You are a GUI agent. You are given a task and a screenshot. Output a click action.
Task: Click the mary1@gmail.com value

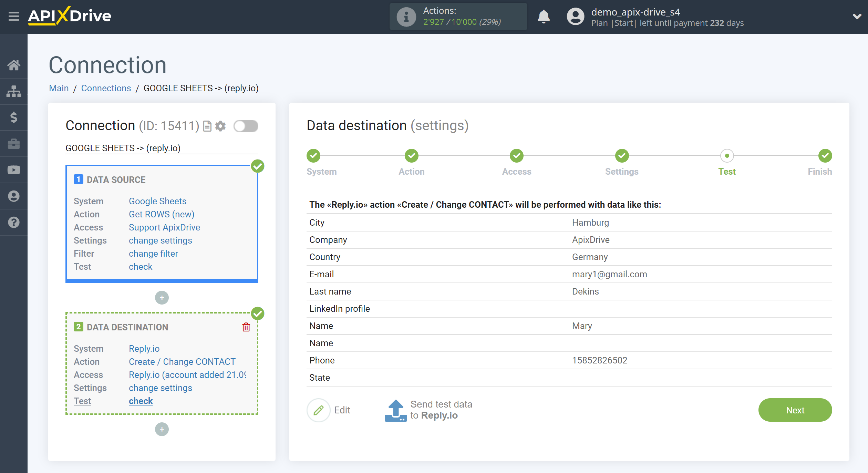[x=609, y=274]
